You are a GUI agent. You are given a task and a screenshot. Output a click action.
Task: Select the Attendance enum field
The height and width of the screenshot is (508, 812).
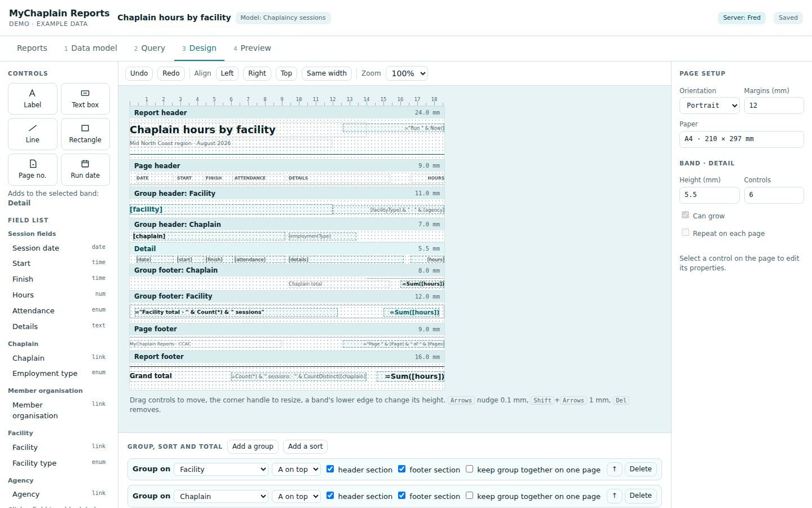[59, 311]
